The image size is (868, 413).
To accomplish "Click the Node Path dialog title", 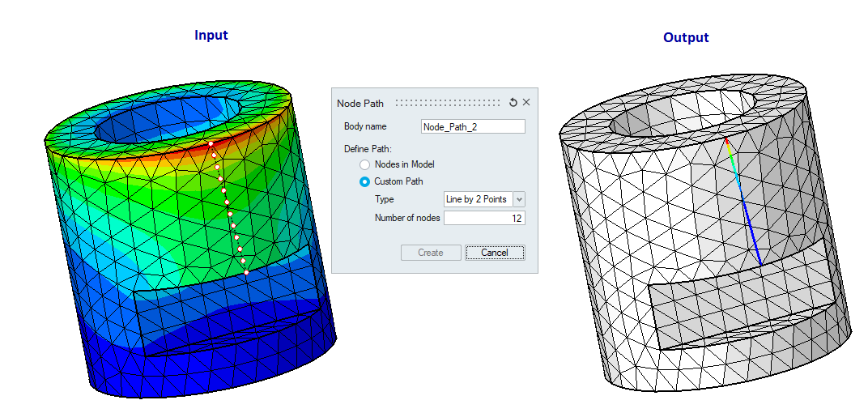I will [360, 103].
